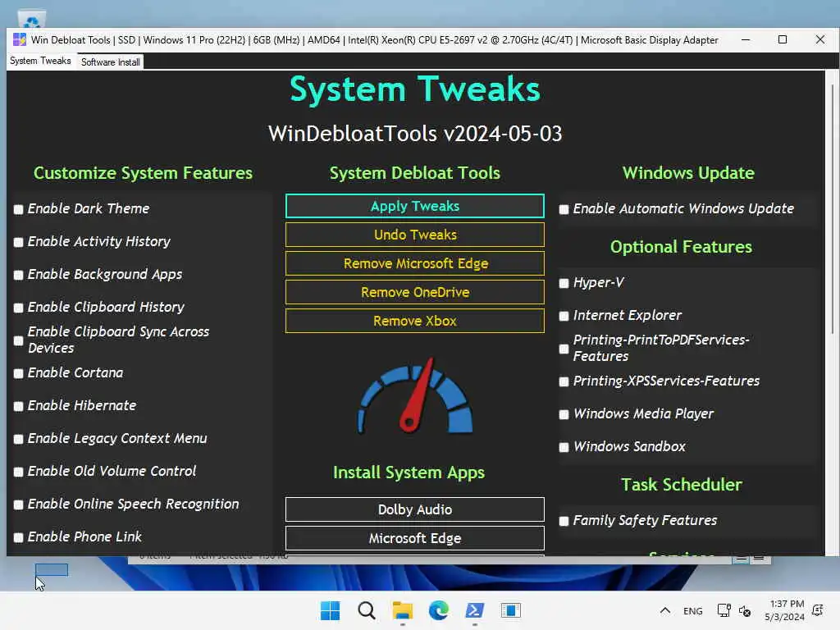The image size is (840, 630).
Task: Click the speedometer gauge image
Action: tap(415, 395)
